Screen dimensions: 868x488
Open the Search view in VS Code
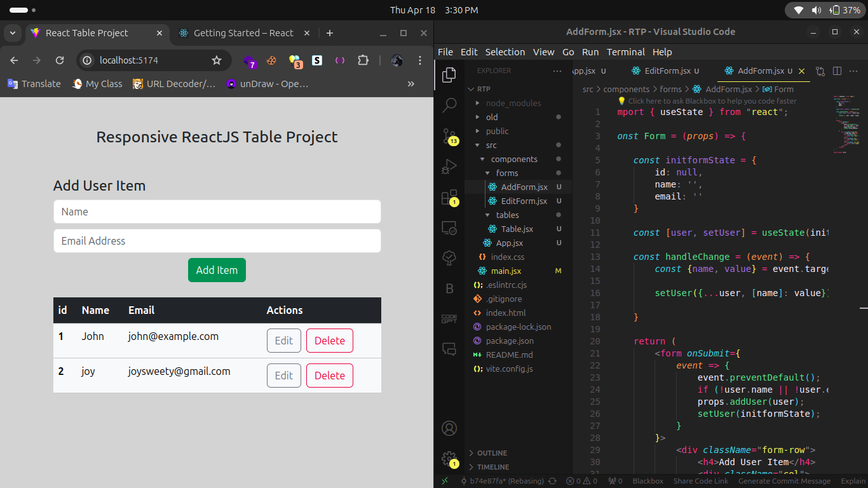click(x=449, y=105)
